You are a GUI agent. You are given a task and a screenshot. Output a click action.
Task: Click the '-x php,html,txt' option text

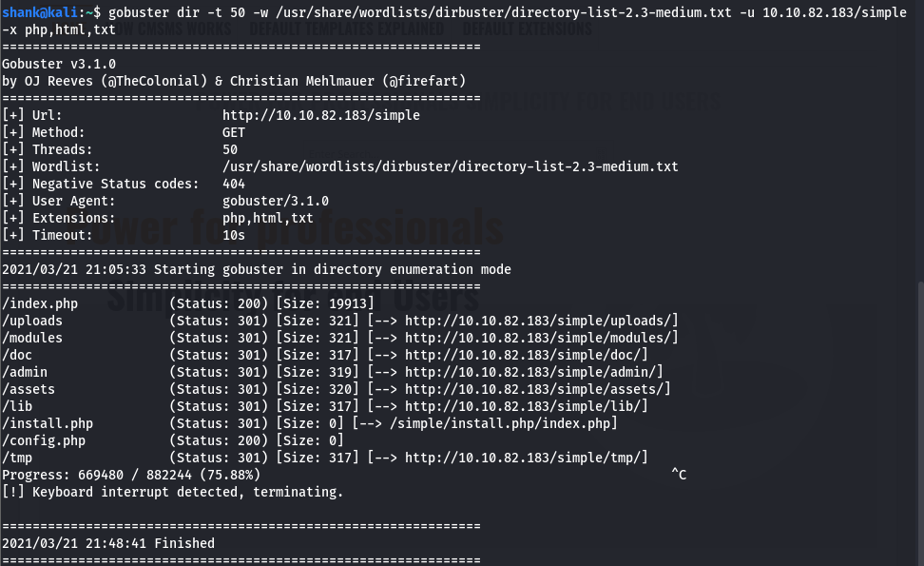click(x=58, y=29)
